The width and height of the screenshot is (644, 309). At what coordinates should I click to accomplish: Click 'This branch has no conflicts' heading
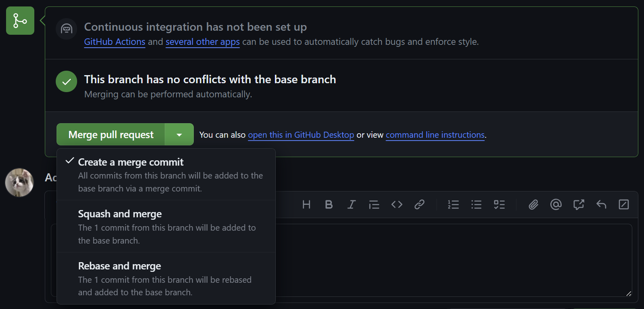coord(210,80)
